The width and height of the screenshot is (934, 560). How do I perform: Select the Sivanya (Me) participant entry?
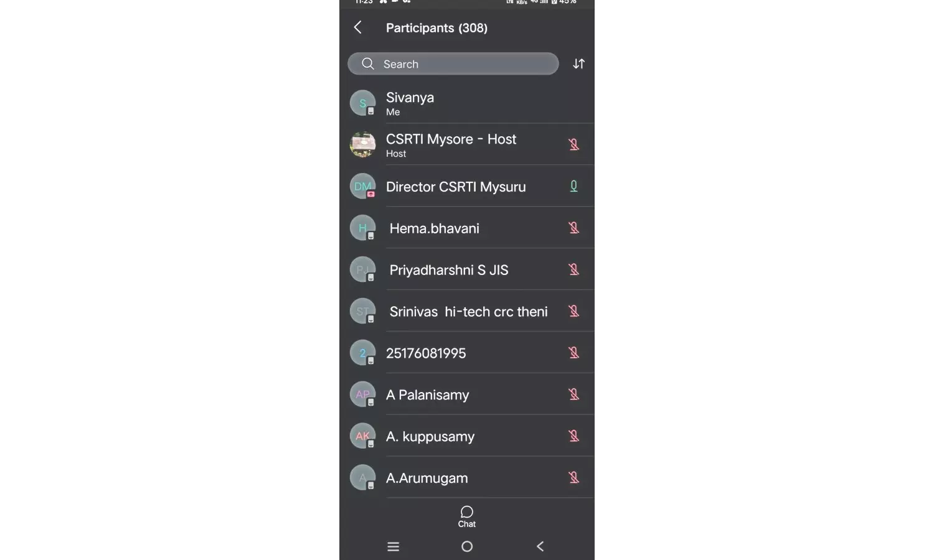pyautogui.click(x=436, y=103)
